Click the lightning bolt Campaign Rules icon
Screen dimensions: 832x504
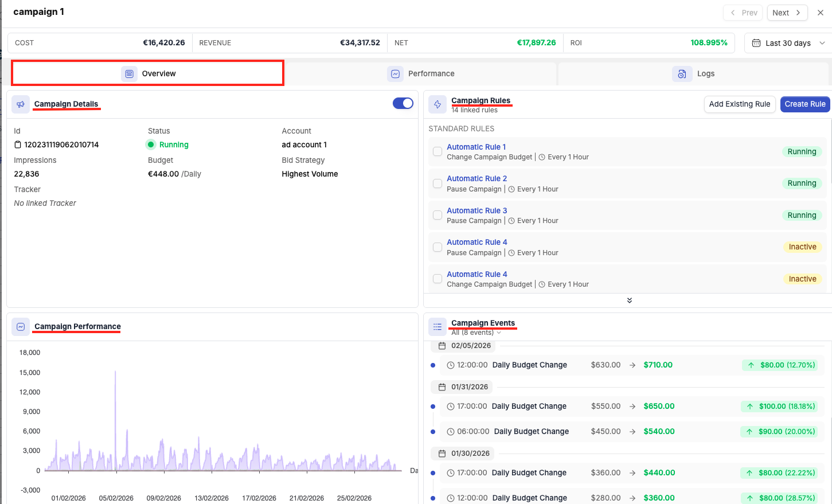[x=438, y=104]
